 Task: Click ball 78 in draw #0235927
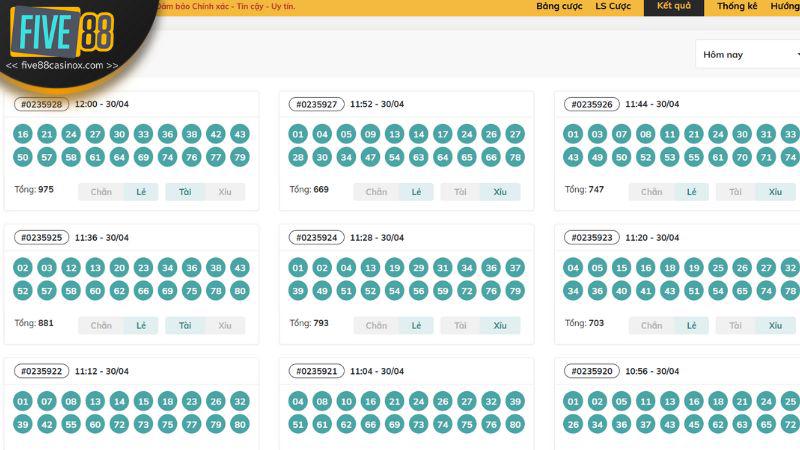(515, 157)
